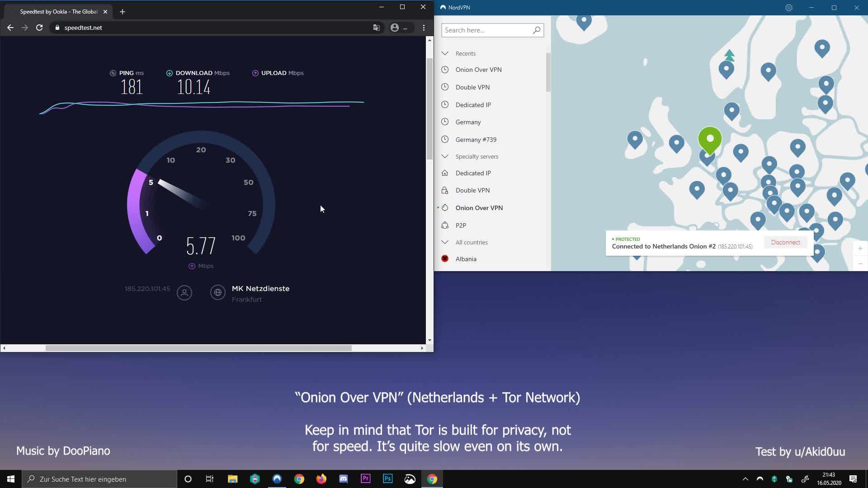Screen dimensions: 868x488
Task: Open Adobe Premiere Pro from taskbar
Action: 365,479
